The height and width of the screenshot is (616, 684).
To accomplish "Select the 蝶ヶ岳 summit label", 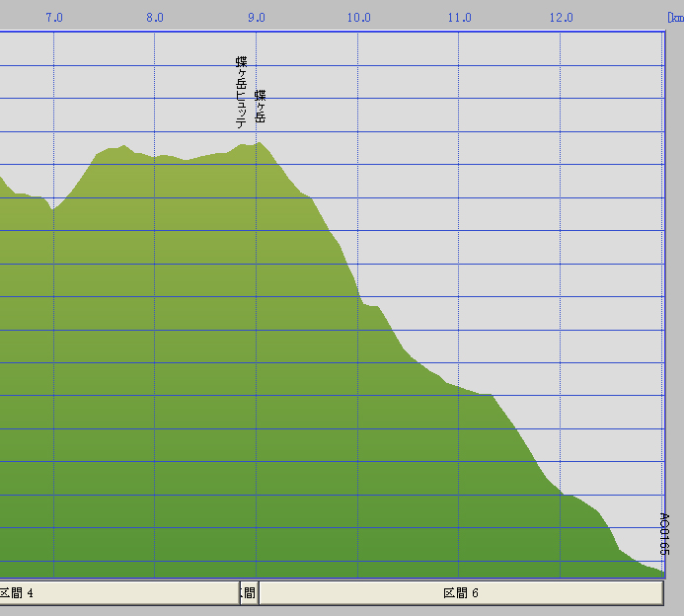I will pyautogui.click(x=261, y=106).
